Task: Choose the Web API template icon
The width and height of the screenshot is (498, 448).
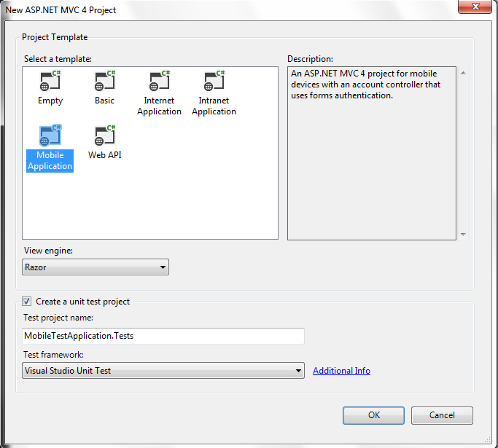Action: (x=104, y=136)
